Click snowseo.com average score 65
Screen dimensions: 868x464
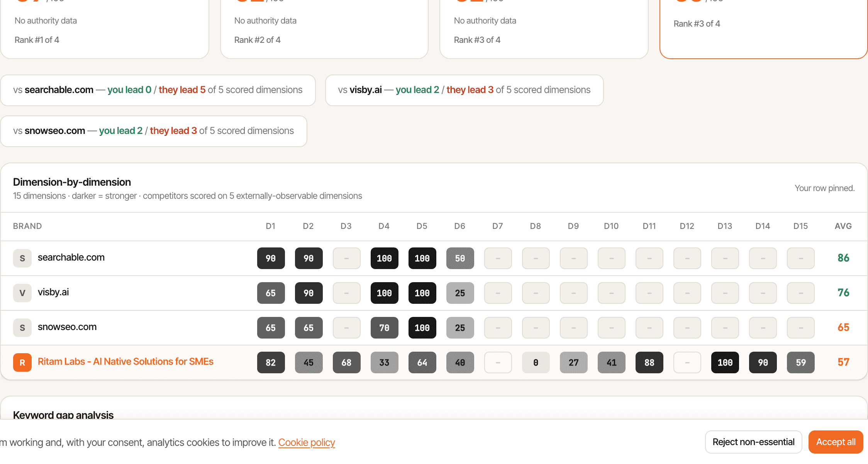click(x=844, y=327)
